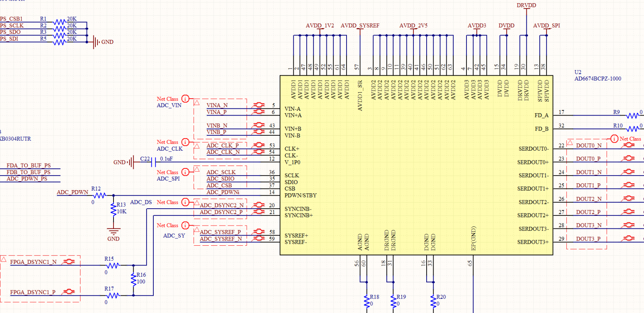Select the Net Class icon above ADC_CLK
Screen dimensions: 644x313
185,142
